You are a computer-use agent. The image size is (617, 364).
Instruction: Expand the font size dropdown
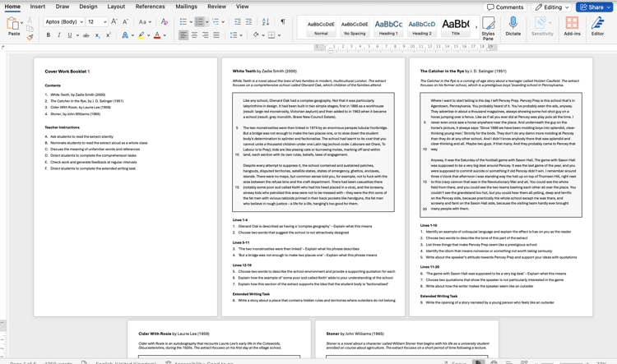(103, 22)
